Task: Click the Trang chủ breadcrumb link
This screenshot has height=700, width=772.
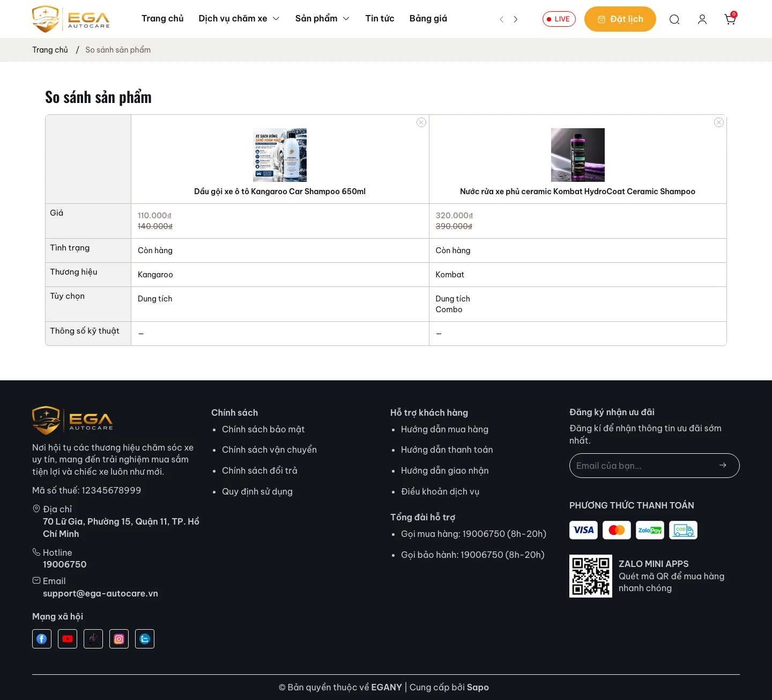Action: coord(50,50)
